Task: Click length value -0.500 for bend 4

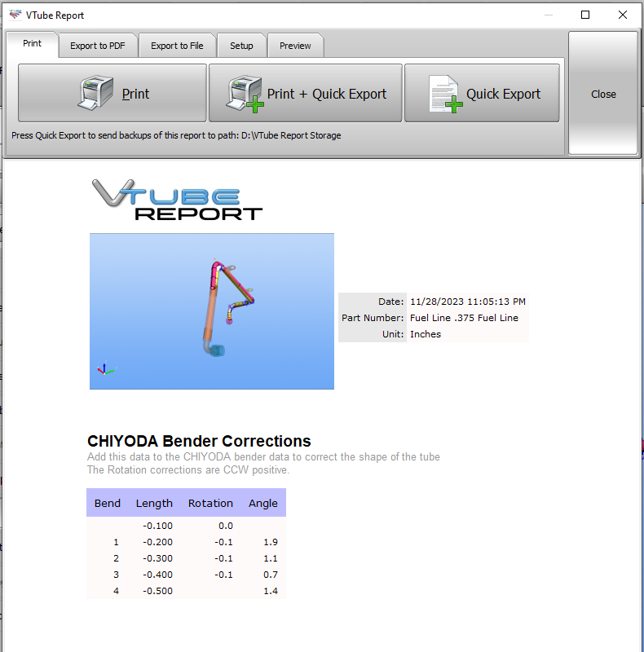Action: click(x=157, y=590)
